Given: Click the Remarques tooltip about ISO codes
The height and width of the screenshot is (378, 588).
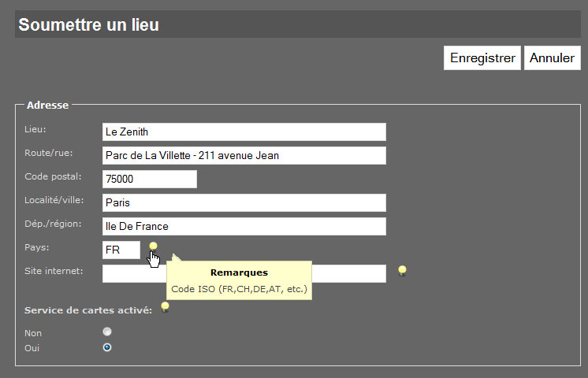Looking at the screenshot, I should (x=240, y=280).
